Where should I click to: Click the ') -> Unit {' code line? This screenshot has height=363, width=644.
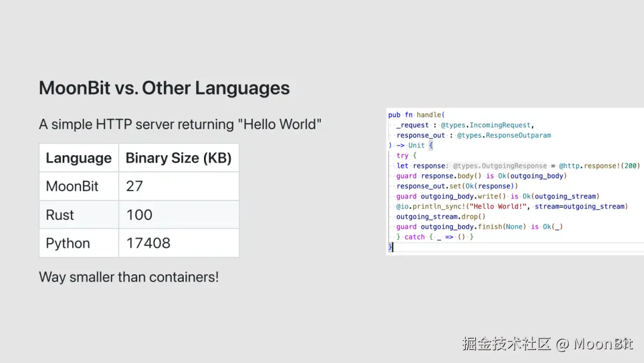[x=411, y=145]
